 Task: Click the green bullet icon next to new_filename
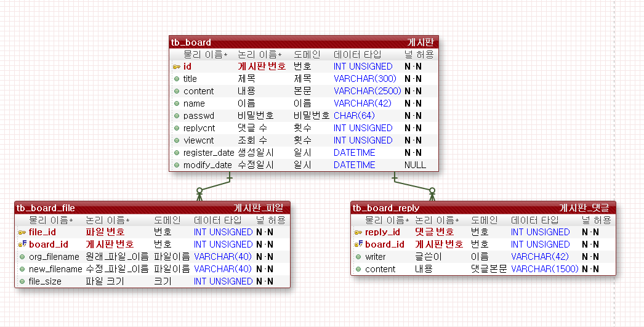pyautogui.click(x=22, y=269)
